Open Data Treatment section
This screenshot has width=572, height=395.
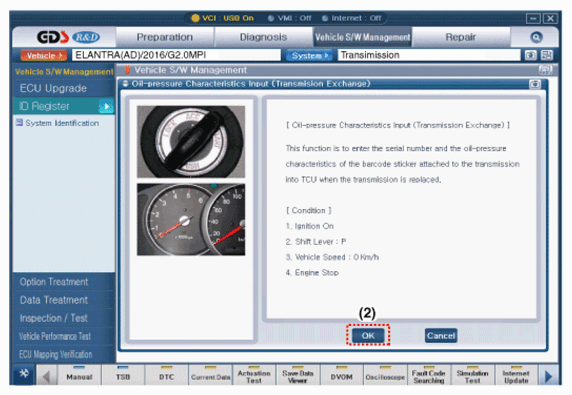[63, 300]
